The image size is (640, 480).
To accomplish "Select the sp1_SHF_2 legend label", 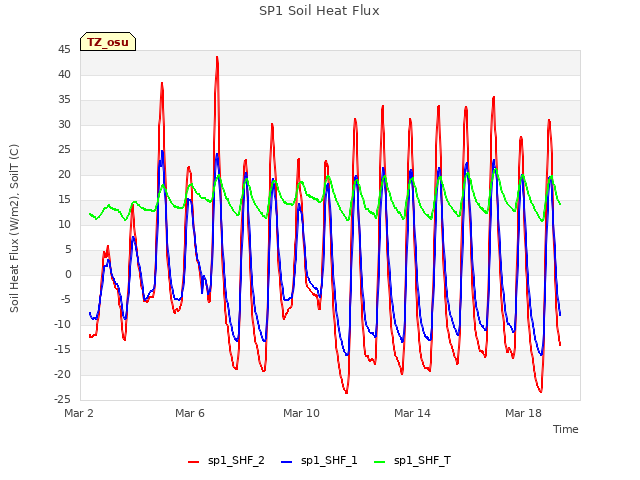I will coord(236,461).
